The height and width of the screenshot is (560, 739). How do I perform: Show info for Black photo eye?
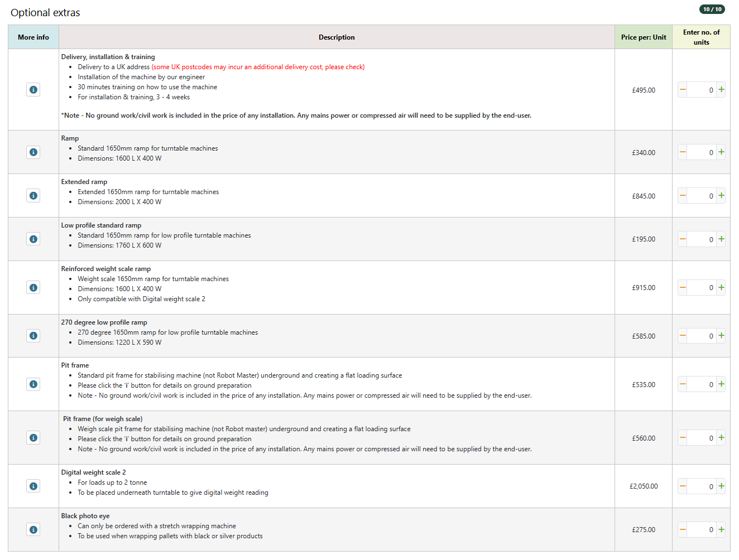coord(33,530)
